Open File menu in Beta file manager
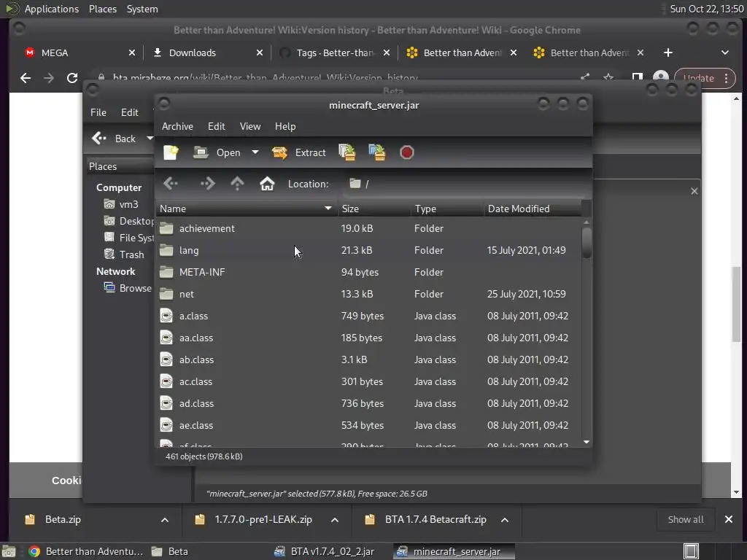747x560 pixels. pos(98,112)
